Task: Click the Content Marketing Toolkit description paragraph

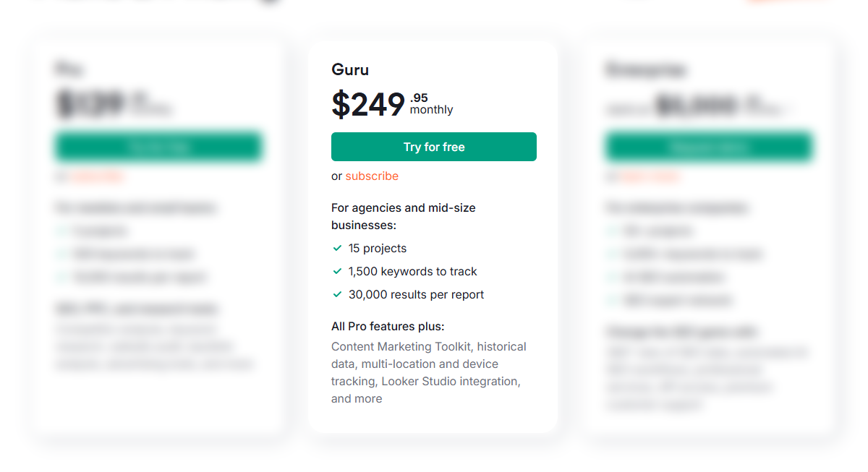Action: (428, 372)
